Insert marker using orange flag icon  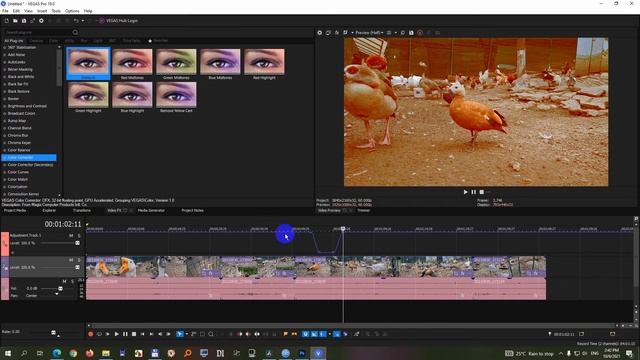click(x=285, y=334)
